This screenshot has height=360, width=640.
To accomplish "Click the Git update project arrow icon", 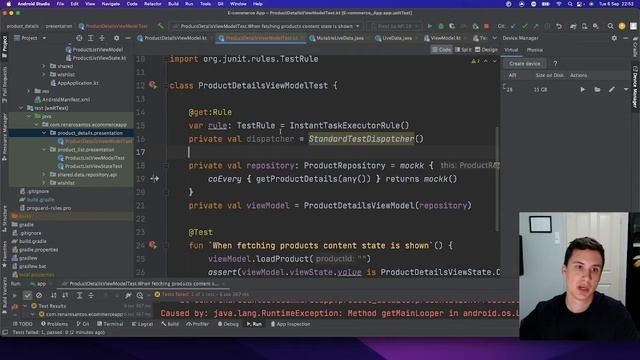I will (x=513, y=26).
